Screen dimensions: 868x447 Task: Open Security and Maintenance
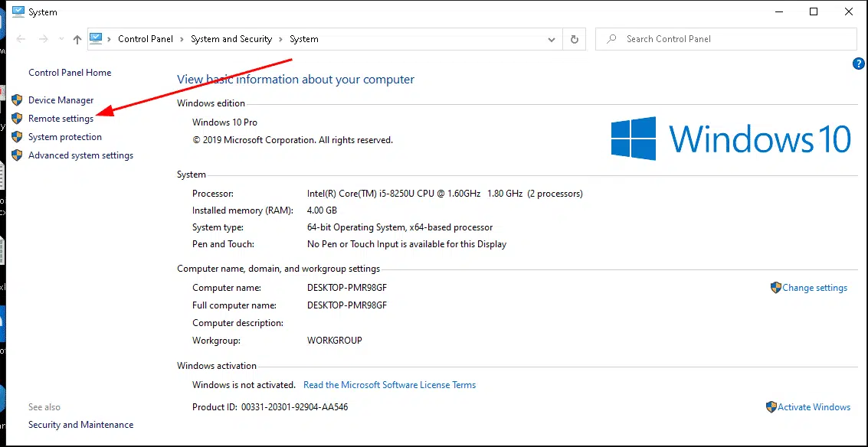[x=80, y=425]
